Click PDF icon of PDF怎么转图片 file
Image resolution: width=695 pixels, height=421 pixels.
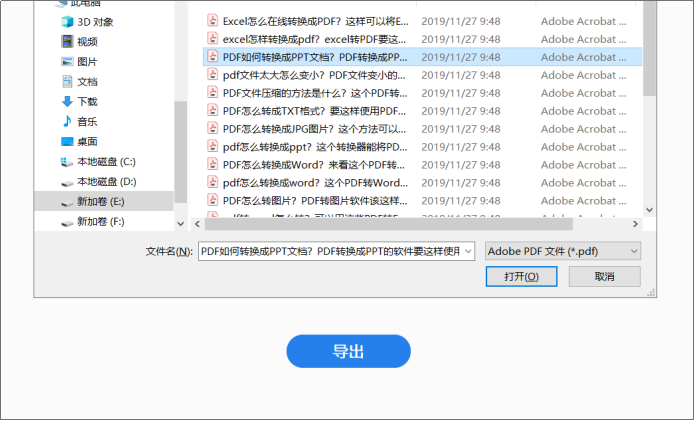pos(213,200)
